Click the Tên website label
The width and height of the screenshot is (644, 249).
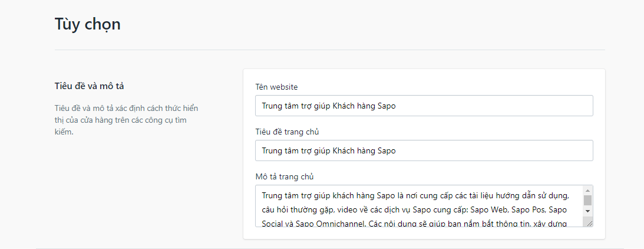tap(276, 87)
